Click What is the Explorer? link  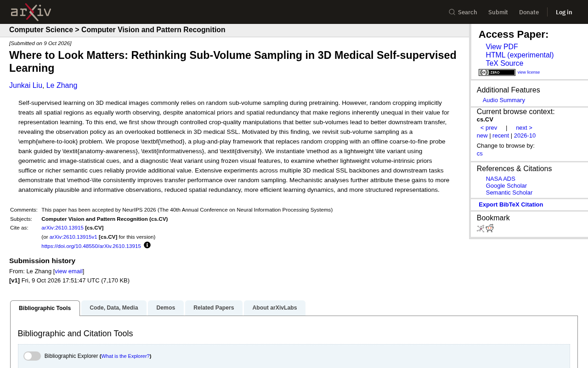point(125,356)
